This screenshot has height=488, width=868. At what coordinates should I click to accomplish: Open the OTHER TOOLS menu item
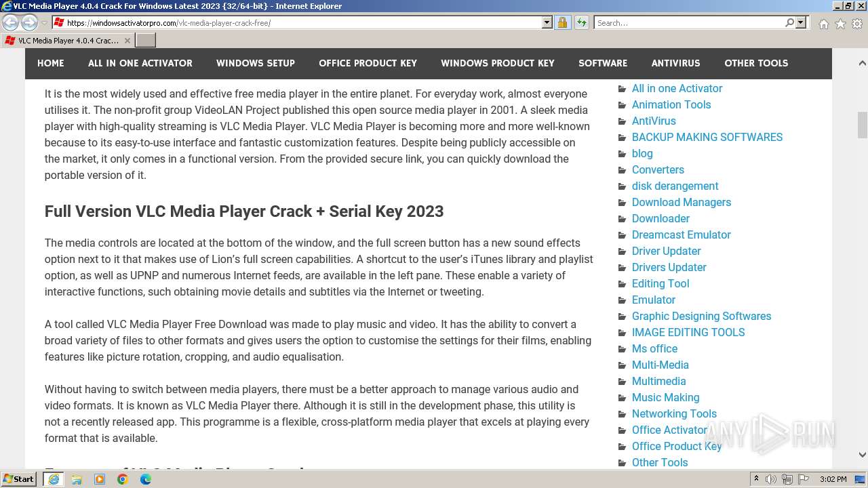pyautogui.click(x=756, y=63)
